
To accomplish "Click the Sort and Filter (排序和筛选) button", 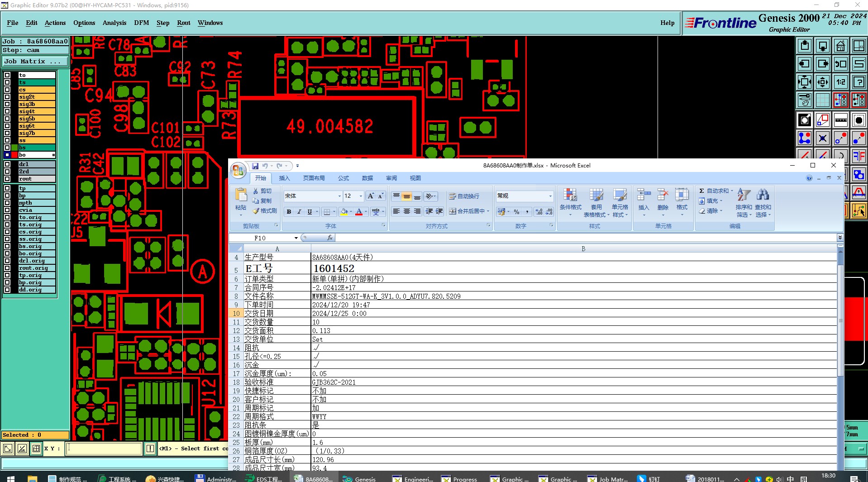I will pos(744,202).
